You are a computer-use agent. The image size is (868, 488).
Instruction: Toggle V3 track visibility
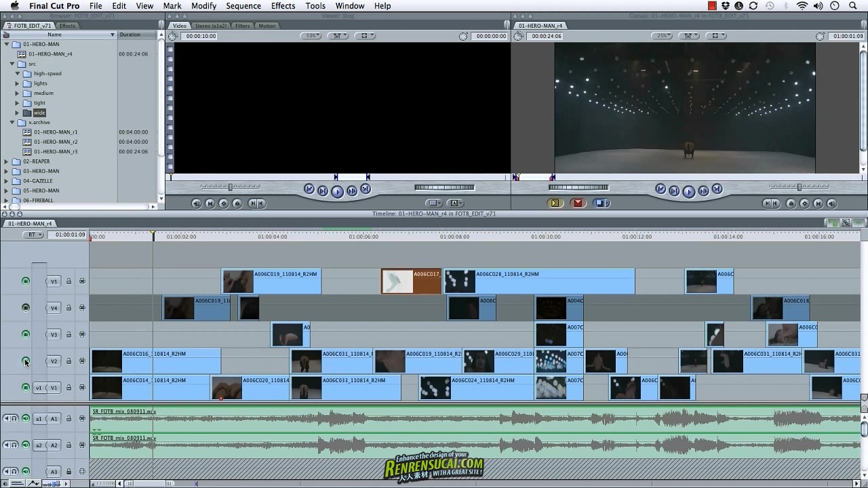click(26, 334)
